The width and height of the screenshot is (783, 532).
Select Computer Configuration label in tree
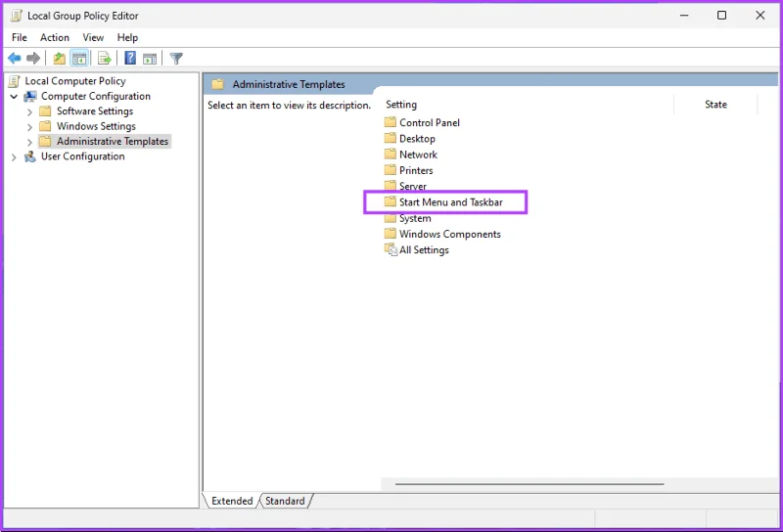click(x=96, y=96)
